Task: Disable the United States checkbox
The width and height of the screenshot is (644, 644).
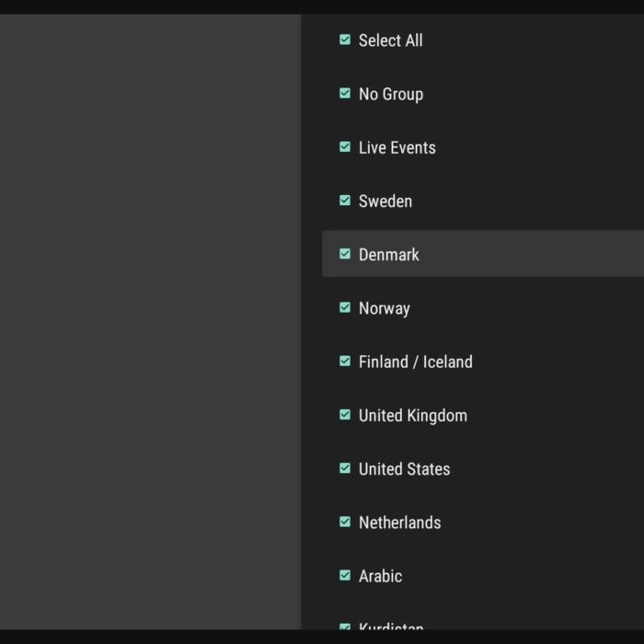Action: [x=345, y=468]
